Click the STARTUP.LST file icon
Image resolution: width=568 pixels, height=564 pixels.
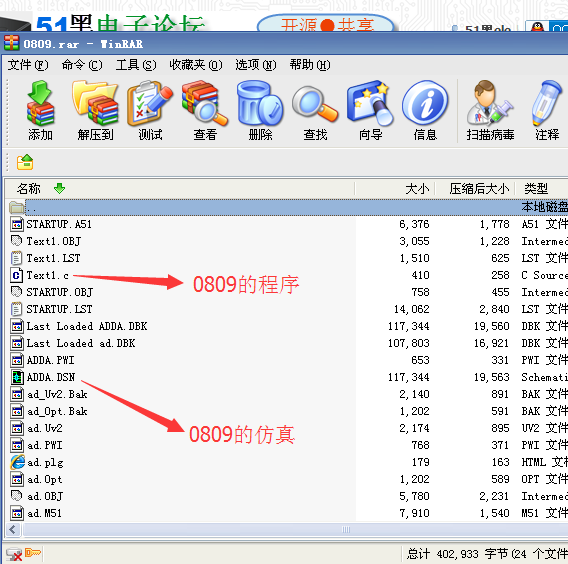tap(16, 309)
